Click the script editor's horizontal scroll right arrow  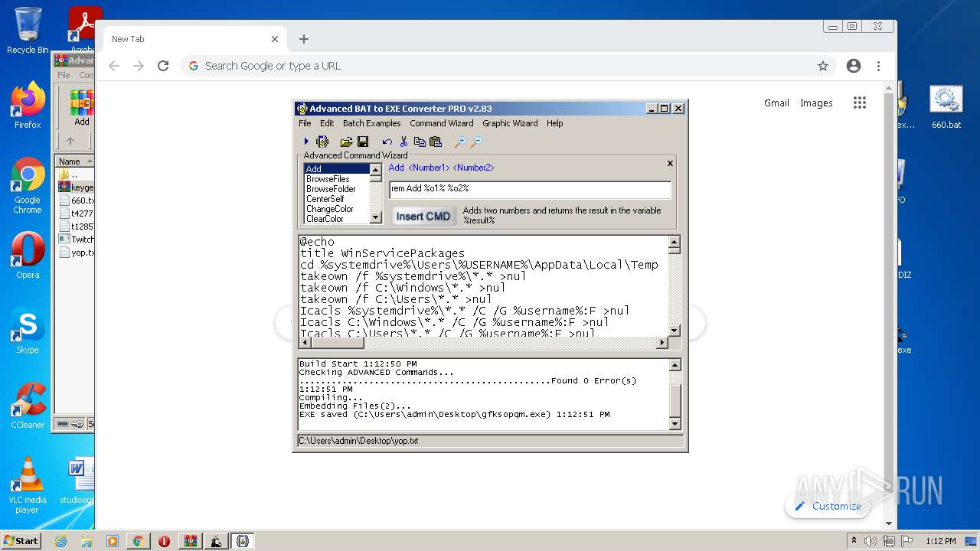coord(662,343)
